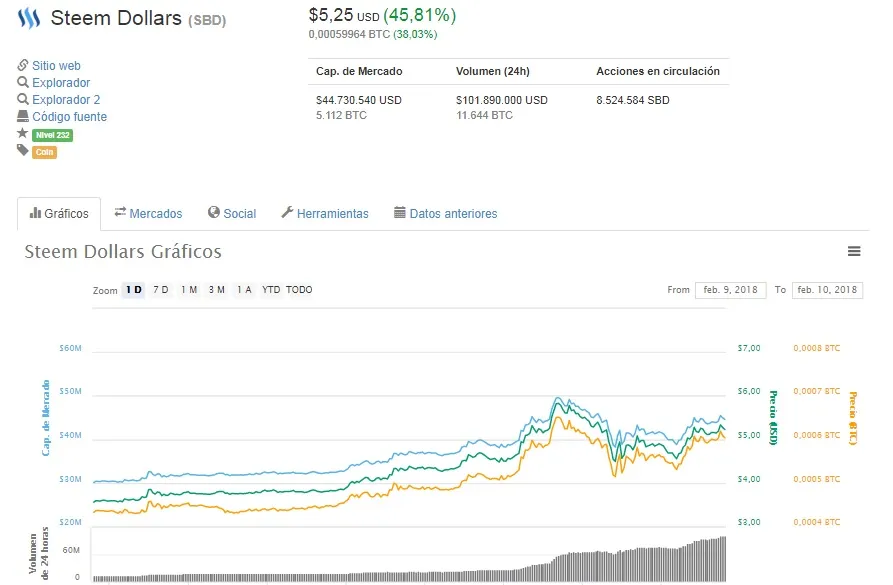
Task: Click the Acciones en circulación column header
Action: [x=658, y=71]
